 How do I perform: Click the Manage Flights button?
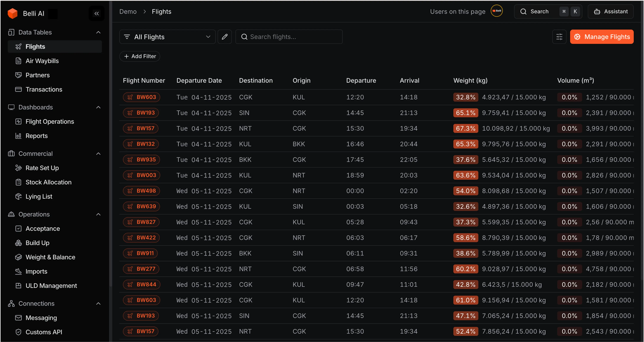601,37
